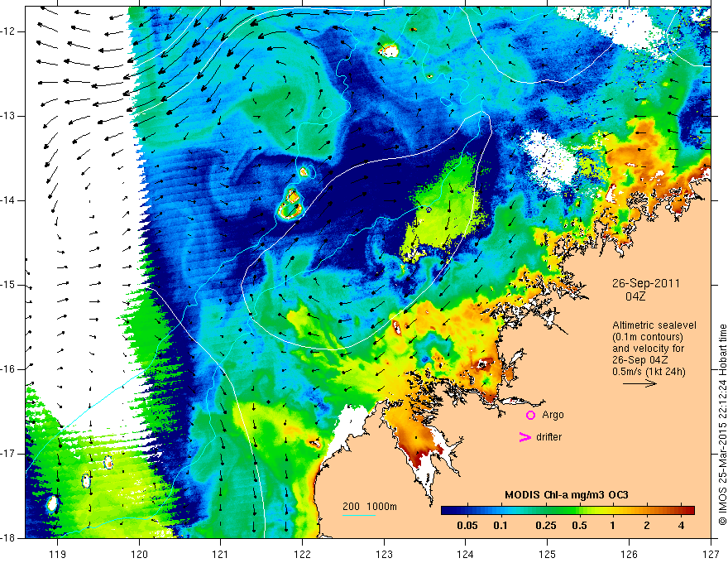Click the 'MODIS Chl-a mg/m3 OC3' title
Screen dimensions: 728x563
point(567,495)
